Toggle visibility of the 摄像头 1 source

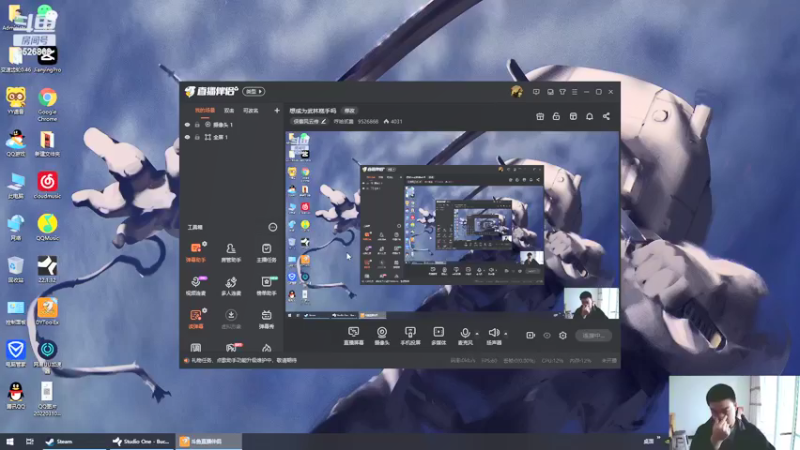click(x=187, y=124)
